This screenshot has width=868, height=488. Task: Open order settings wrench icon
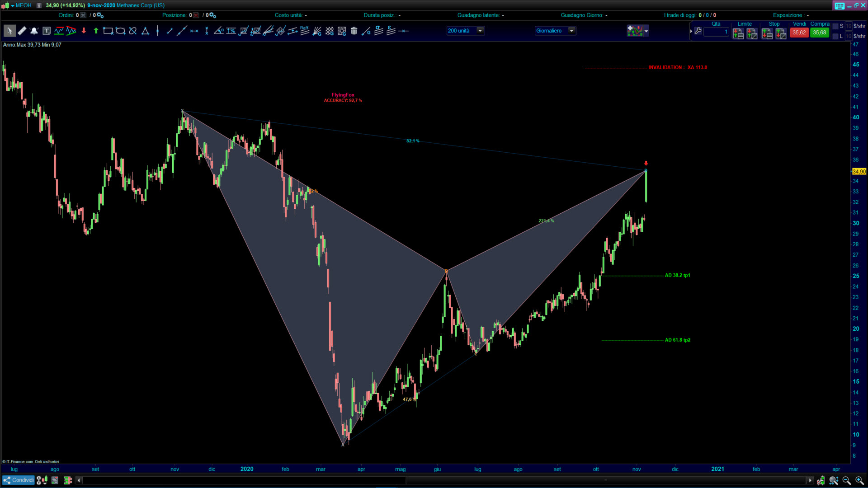click(698, 31)
